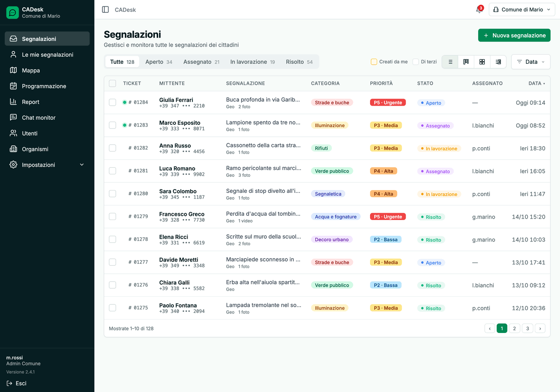Click green unread dot on ticket 01283
This screenshot has height=392, width=560.
(125, 125)
